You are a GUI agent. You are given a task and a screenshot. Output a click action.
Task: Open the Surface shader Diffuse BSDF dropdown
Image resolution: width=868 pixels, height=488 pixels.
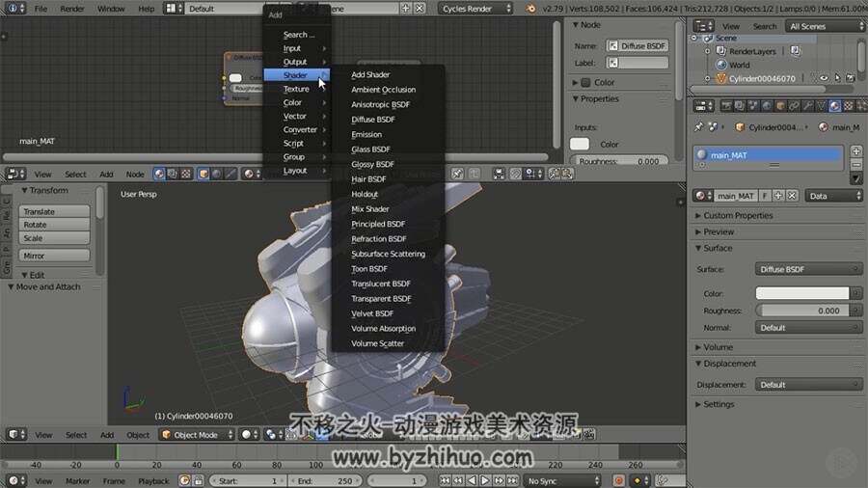808,269
